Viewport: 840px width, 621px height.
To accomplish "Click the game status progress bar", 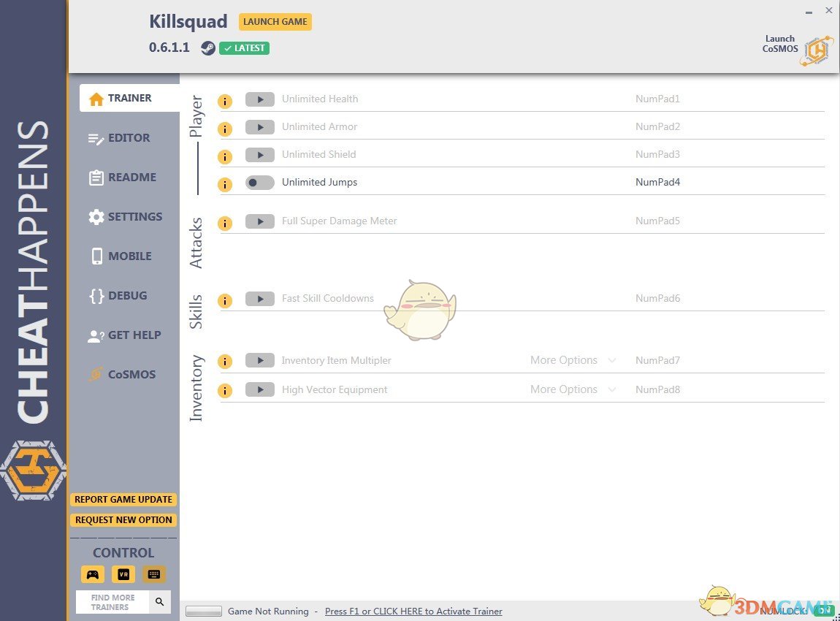I will (204, 612).
